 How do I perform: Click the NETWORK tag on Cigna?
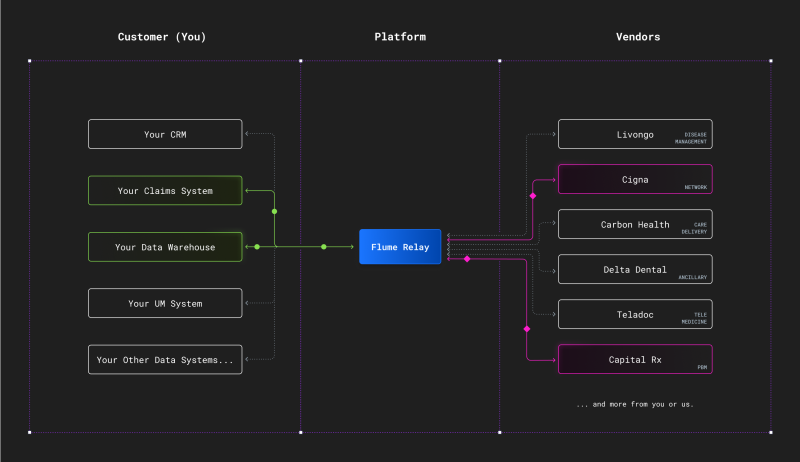(x=695, y=187)
